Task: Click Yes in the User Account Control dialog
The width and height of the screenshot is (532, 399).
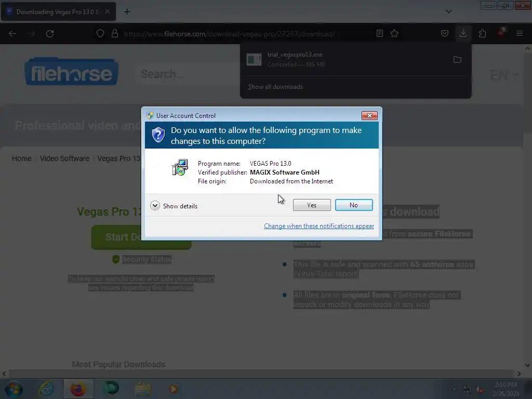Action: click(312, 205)
